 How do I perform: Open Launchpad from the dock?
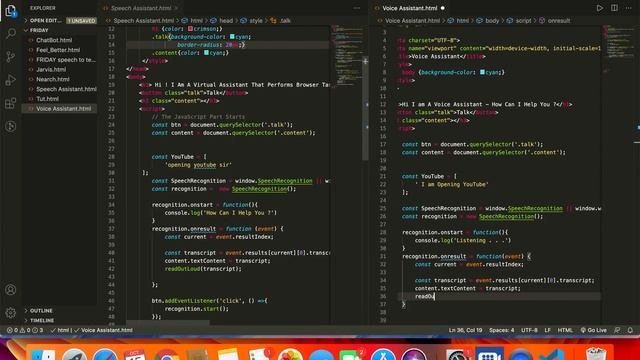click(74, 354)
